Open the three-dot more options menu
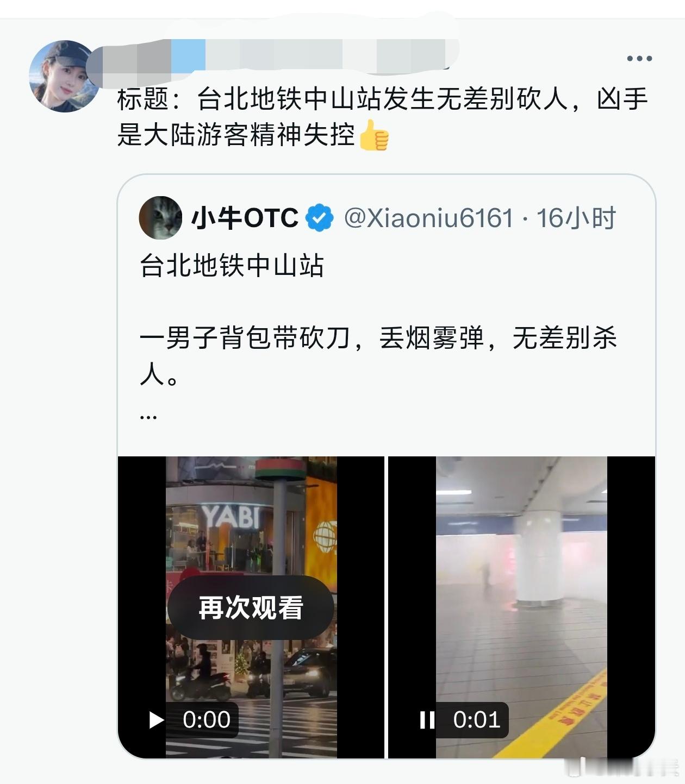The height and width of the screenshot is (784, 685). 639,59
